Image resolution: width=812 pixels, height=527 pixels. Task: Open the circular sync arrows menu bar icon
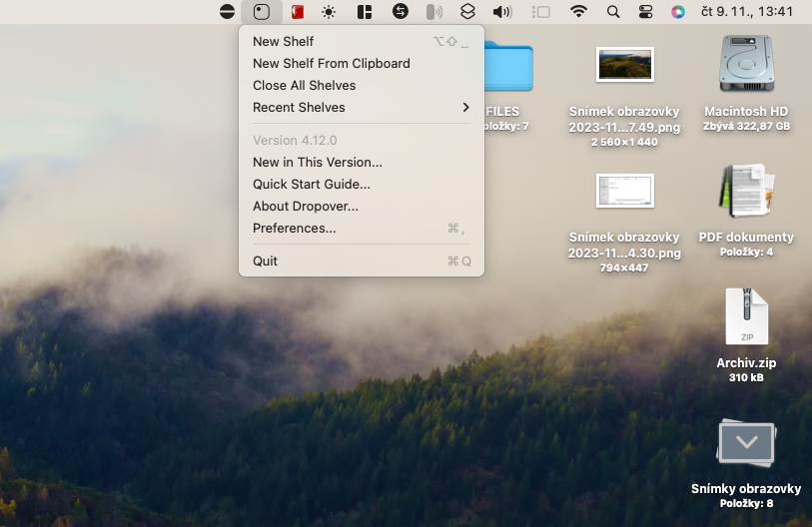(401, 11)
